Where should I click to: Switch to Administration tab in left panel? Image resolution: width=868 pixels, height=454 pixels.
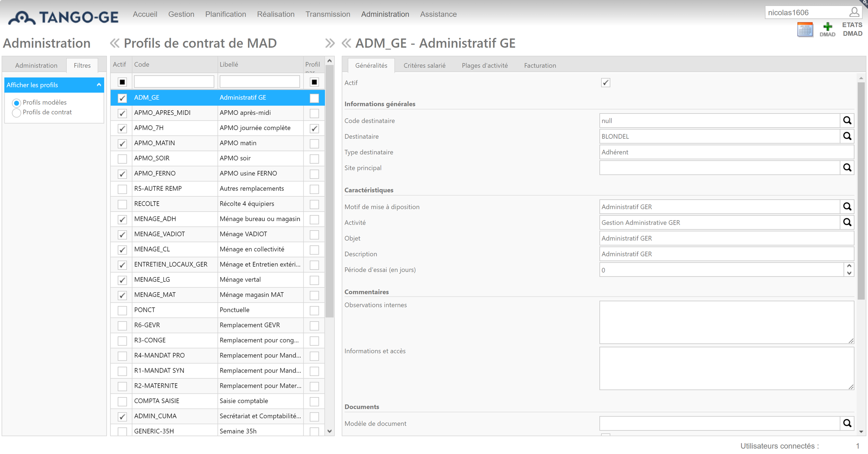[x=36, y=66]
